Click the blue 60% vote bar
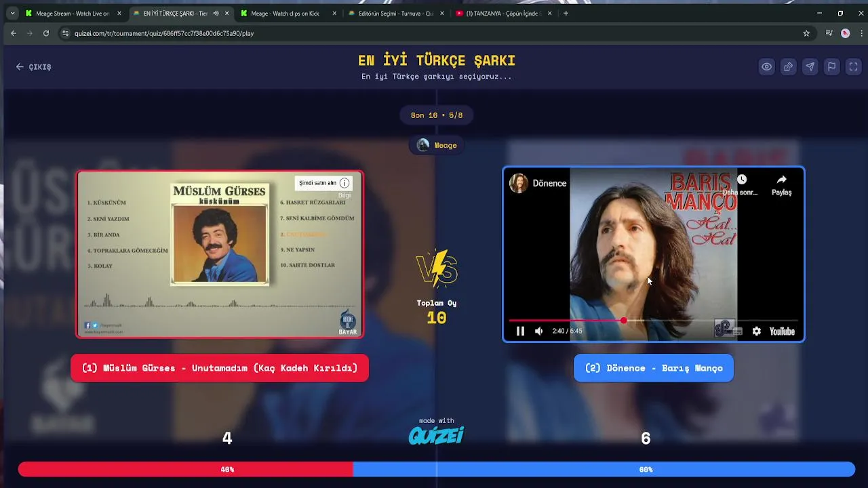The height and width of the screenshot is (488, 868). [x=604, y=469]
